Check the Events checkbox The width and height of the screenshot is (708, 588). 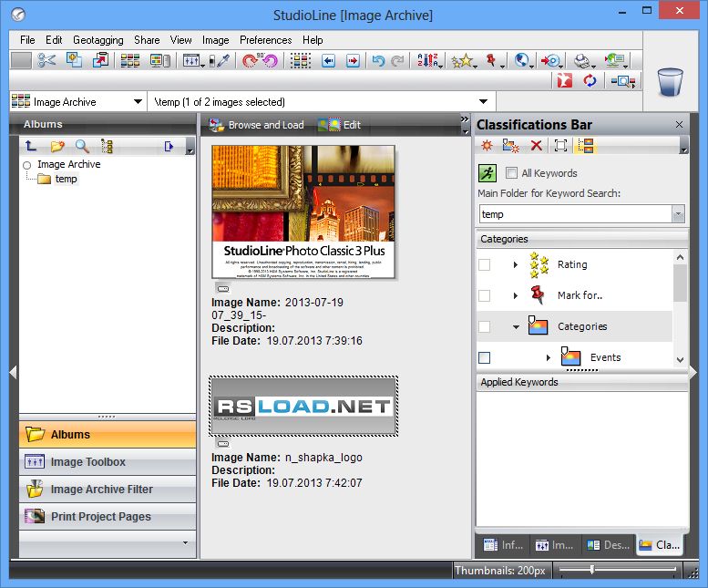tap(484, 357)
